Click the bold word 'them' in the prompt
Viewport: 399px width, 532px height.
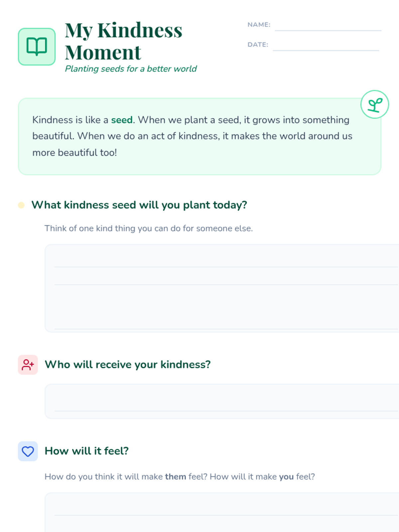coord(175,476)
